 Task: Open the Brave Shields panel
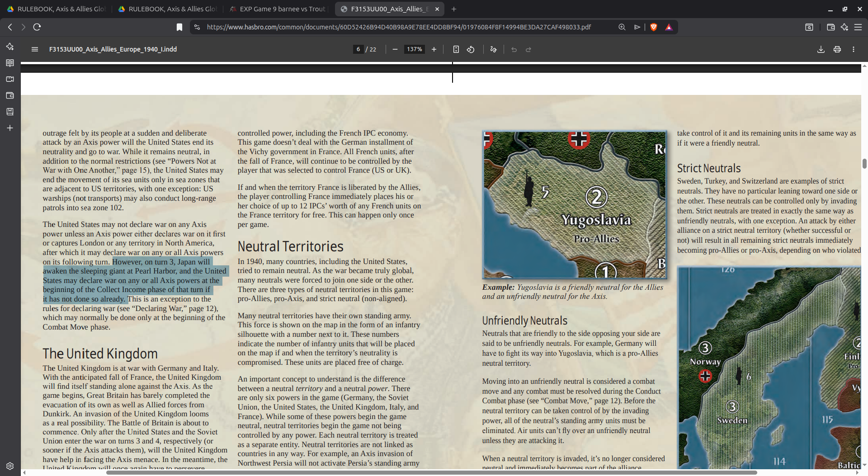coord(654,27)
